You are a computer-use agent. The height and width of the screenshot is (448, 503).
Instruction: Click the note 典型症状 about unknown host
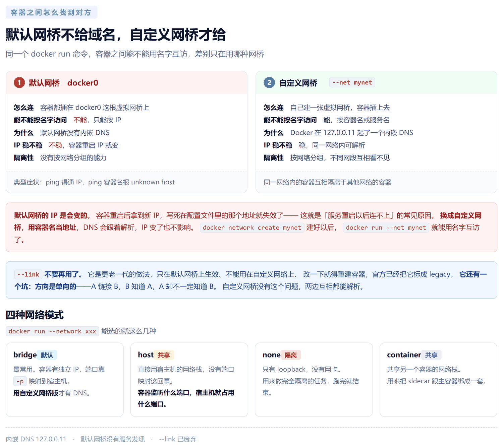[x=94, y=182]
